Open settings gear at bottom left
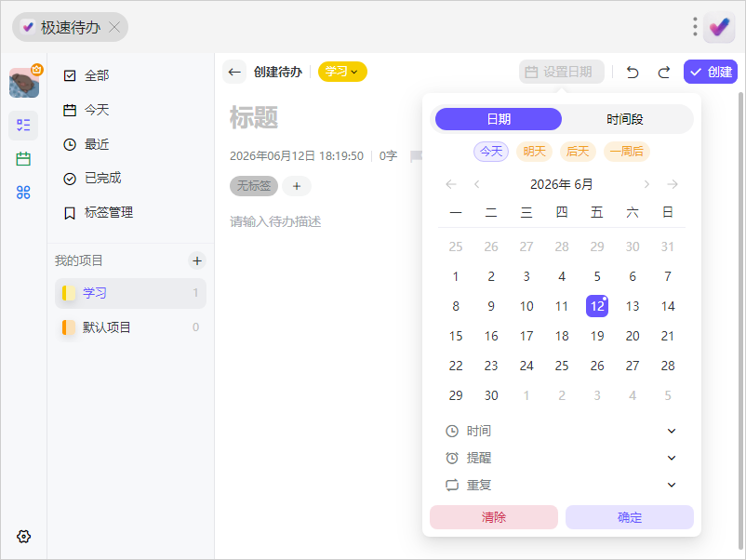This screenshot has width=746, height=560. click(23, 536)
